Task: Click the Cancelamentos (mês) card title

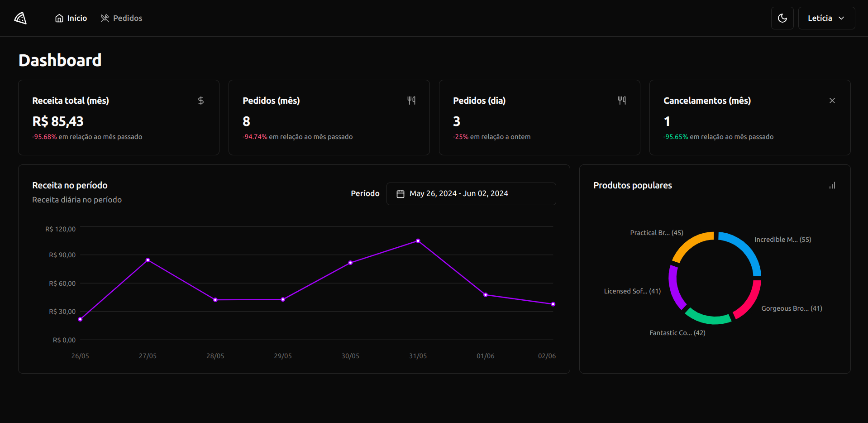Action: [x=707, y=101]
